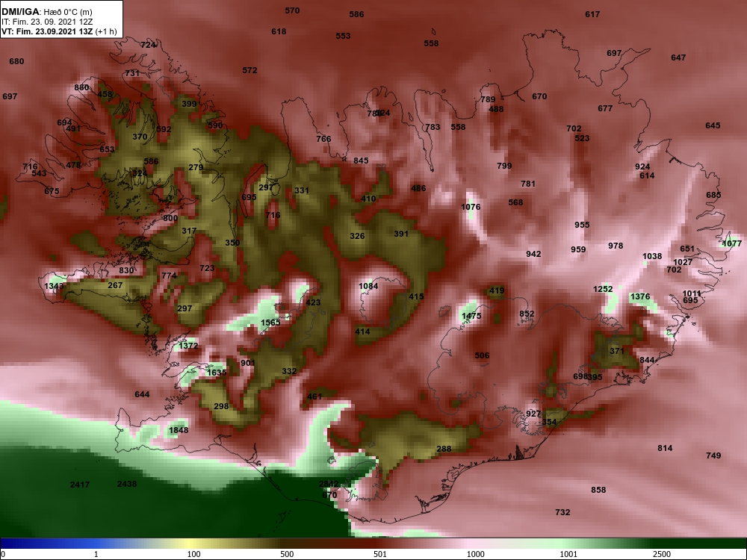747x560 pixels.
Task: Click the map value 2438
Action: (127, 484)
